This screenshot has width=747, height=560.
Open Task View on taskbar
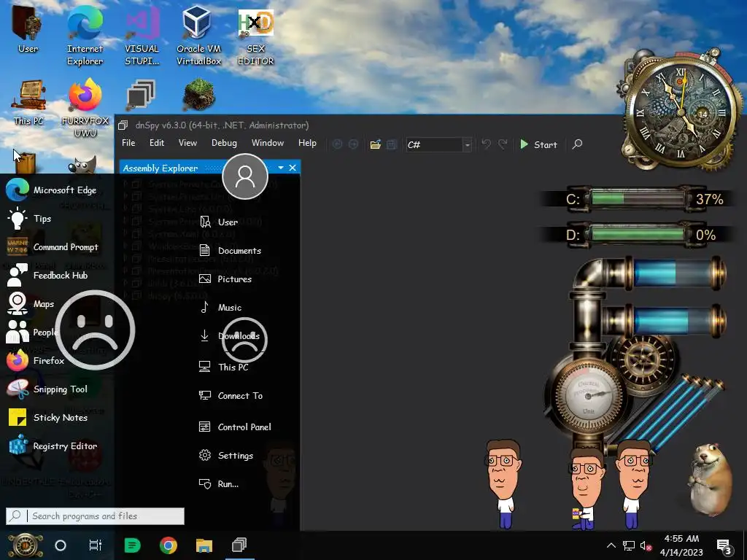(96, 545)
